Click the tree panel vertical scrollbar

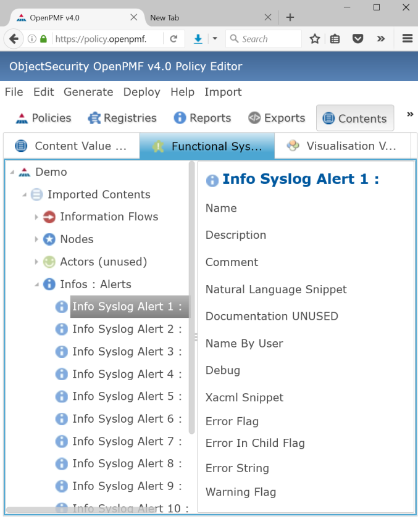pyautogui.click(x=191, y=297)
